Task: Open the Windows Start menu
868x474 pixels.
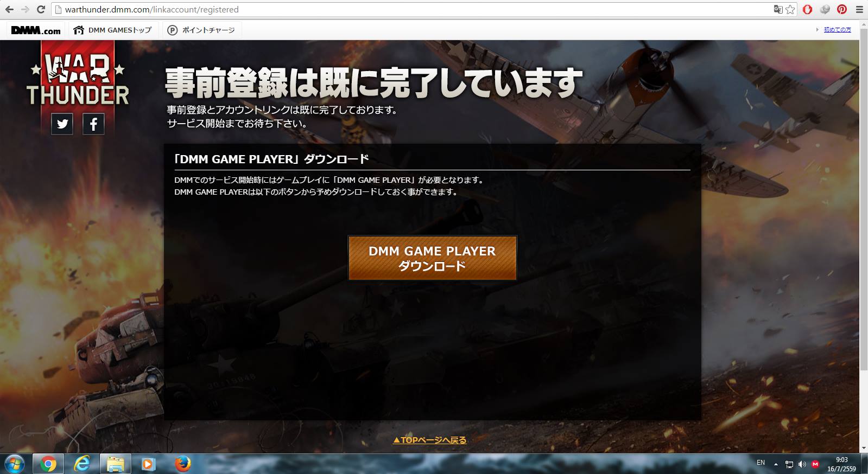Action: [14, 464]
